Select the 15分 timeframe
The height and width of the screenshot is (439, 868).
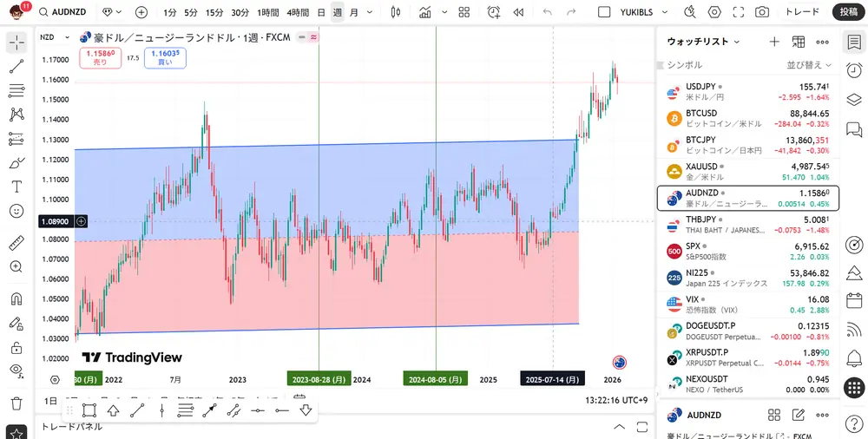(x=214, y=12)
